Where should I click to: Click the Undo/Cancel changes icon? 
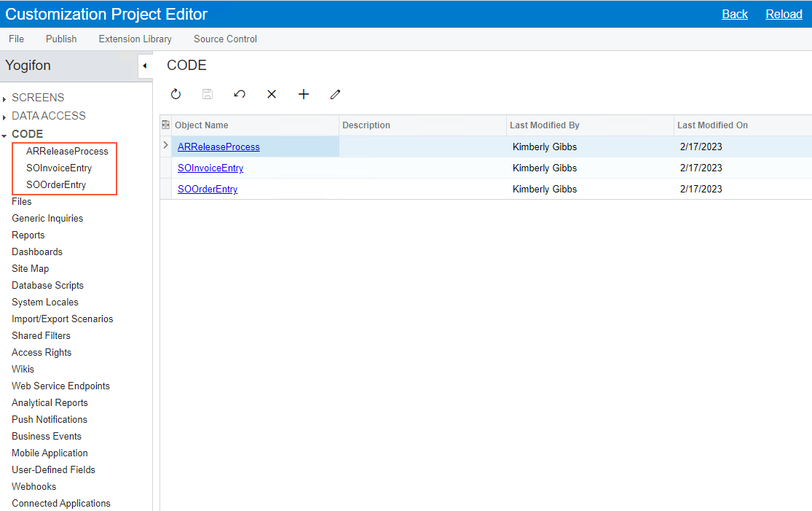coord(240,94)
